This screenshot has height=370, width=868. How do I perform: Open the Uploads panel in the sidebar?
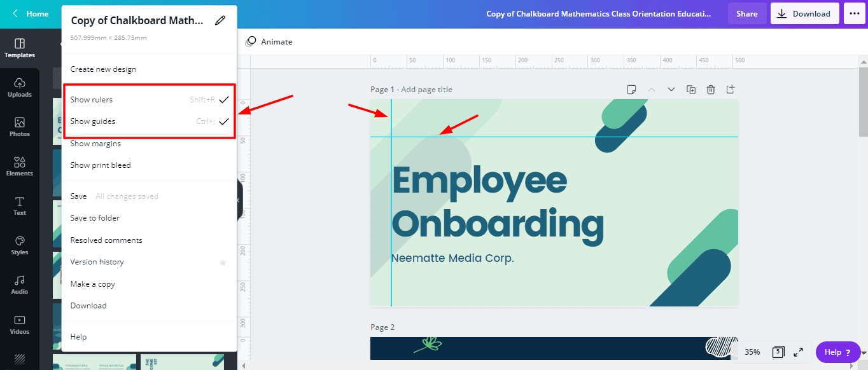[20, 87]
